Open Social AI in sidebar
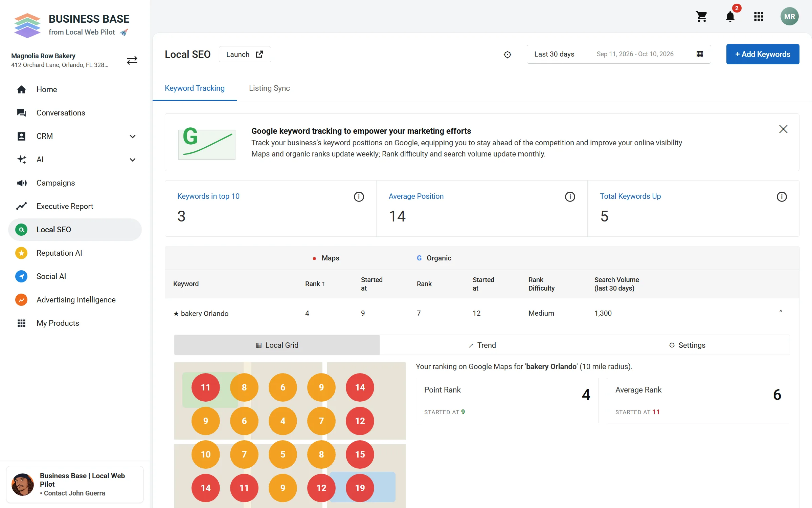The height and width of the screenshot is (508, 812). click(75, 276)
